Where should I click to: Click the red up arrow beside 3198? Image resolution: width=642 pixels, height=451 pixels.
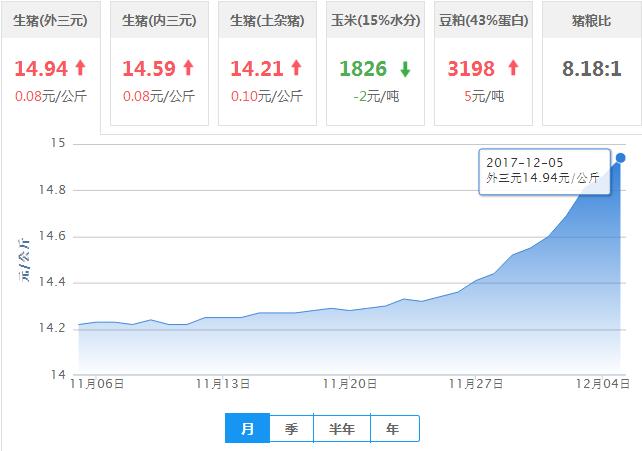[x=513, y=68]
